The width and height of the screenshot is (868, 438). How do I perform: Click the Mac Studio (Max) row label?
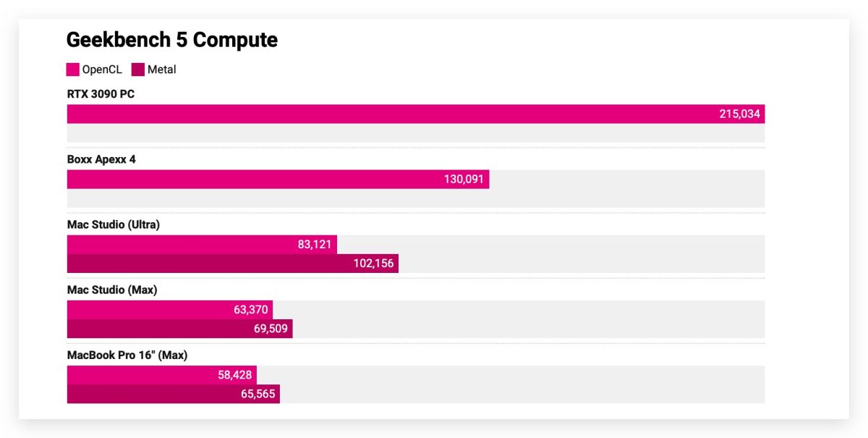[x=112, y=290]
